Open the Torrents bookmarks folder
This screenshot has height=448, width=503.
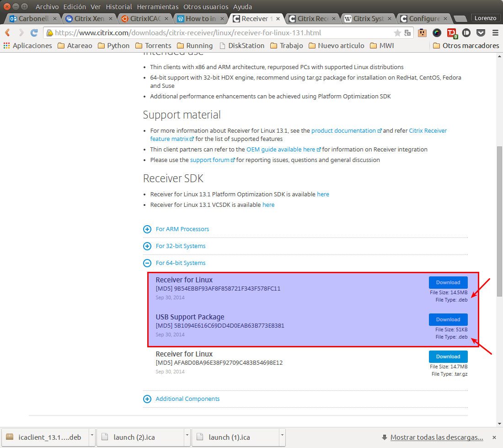click(153, 46)
